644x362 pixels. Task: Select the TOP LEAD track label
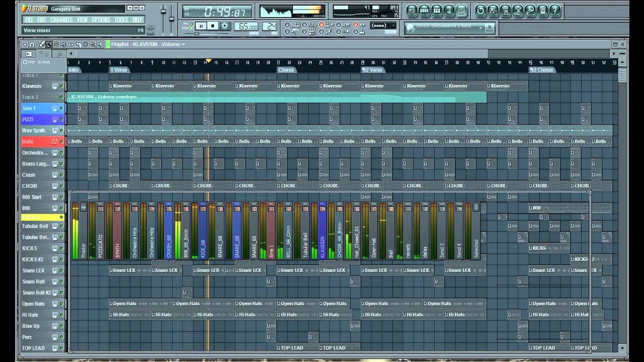click(33, 348)
